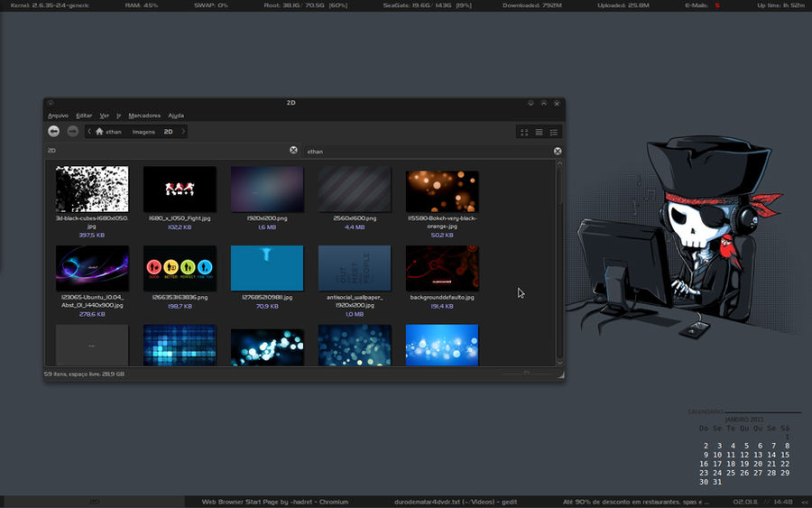Select the 1920x1200.png thumbnail
The width and height of the screenshot is (812, 508).
(x=266, y=189)
